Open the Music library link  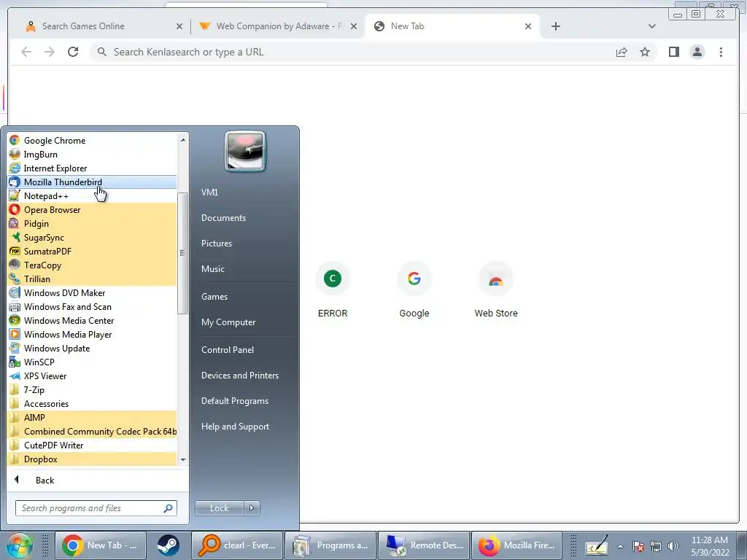tap(212, 269)
